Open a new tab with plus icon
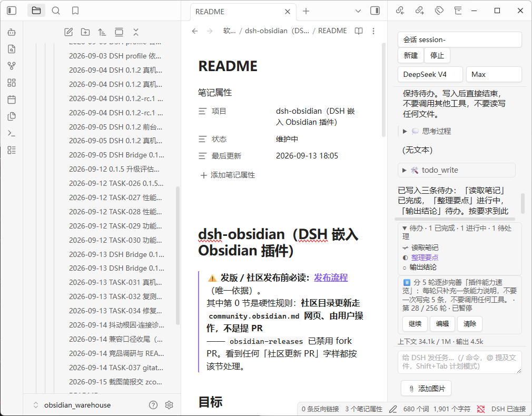532x416 pixels. [306, 11]
